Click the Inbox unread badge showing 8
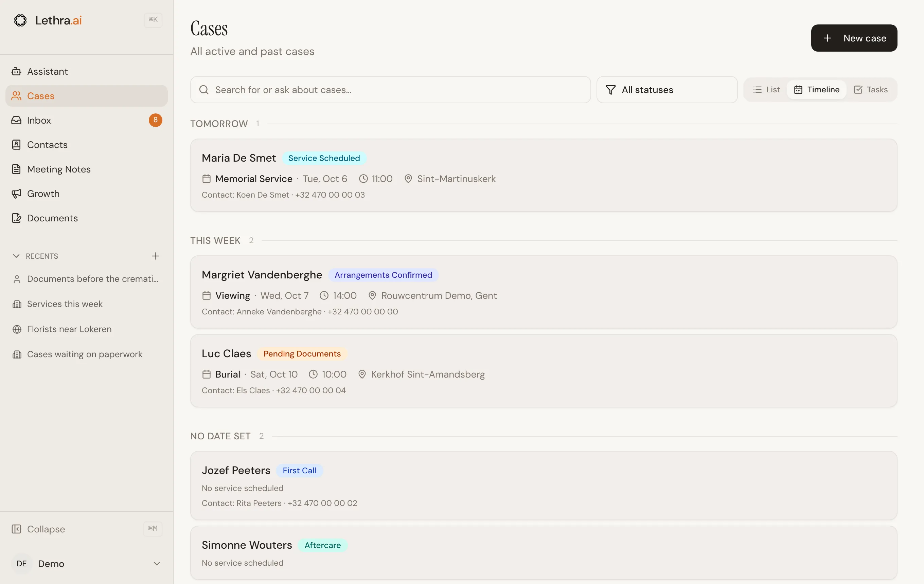Viewport: 924px width, 584px height. pyautogui.click(x=155, y=120)
